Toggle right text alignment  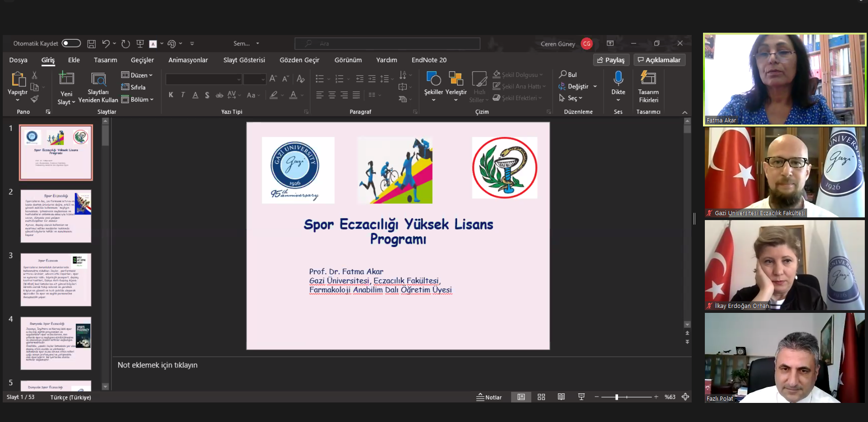[x=344, y=95]
